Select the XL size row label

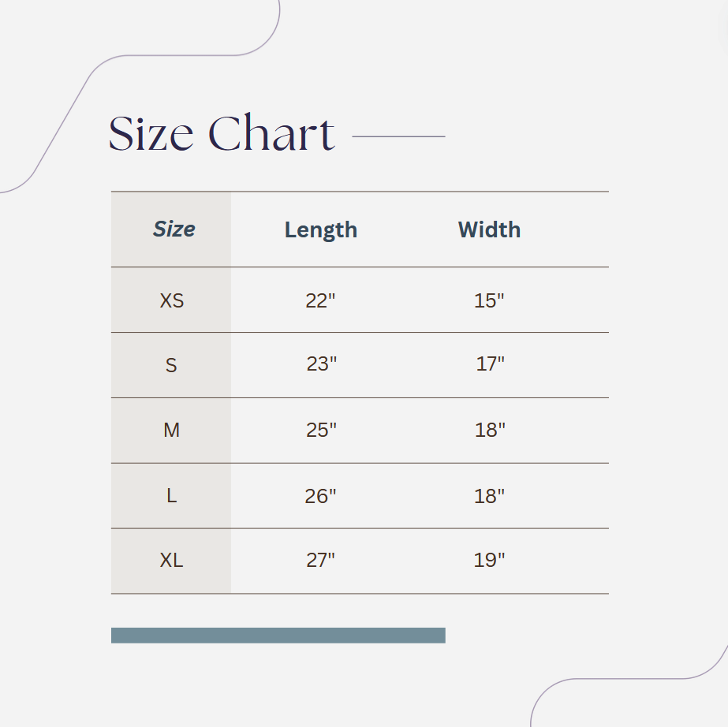pos(171,561)
